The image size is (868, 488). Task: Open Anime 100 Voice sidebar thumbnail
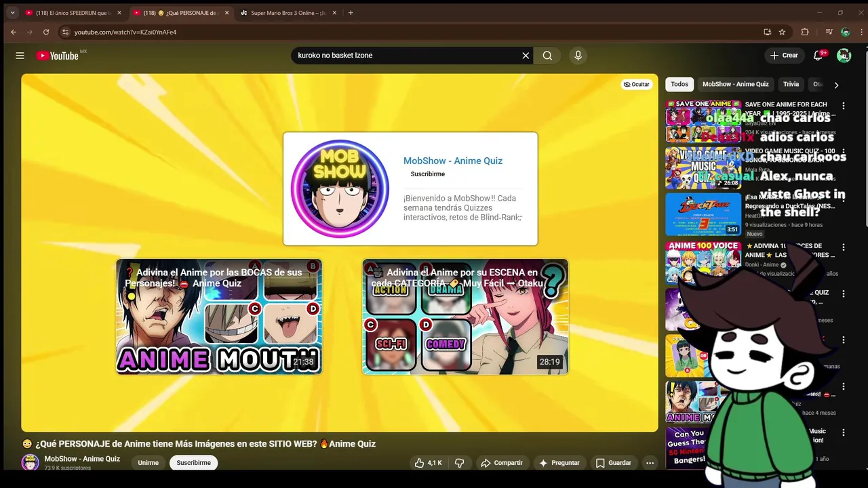point(703,262)
